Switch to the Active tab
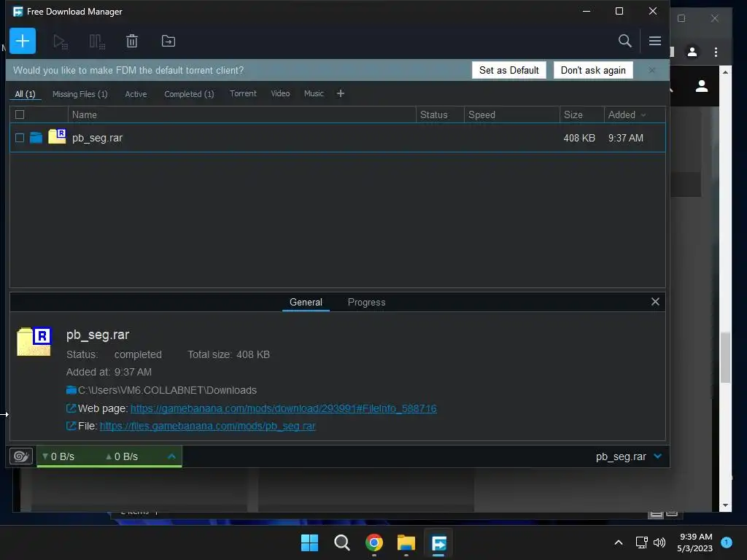The width and height of the screenshot is (747, 560). (136, 94)
